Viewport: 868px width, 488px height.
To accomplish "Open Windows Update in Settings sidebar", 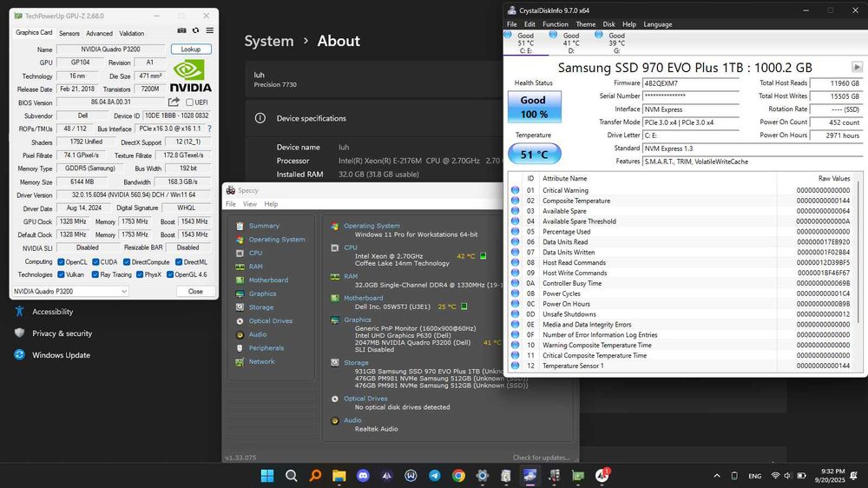I will click(61, 355).
